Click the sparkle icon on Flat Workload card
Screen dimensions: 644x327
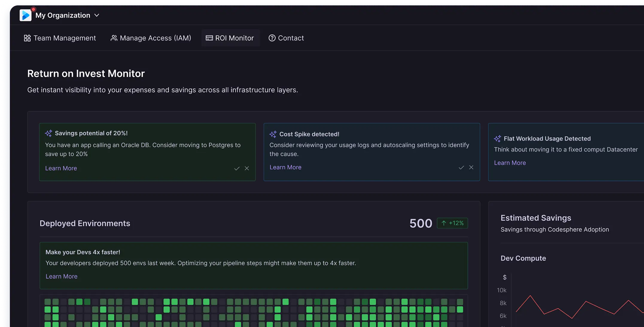[x=497, y=139]
